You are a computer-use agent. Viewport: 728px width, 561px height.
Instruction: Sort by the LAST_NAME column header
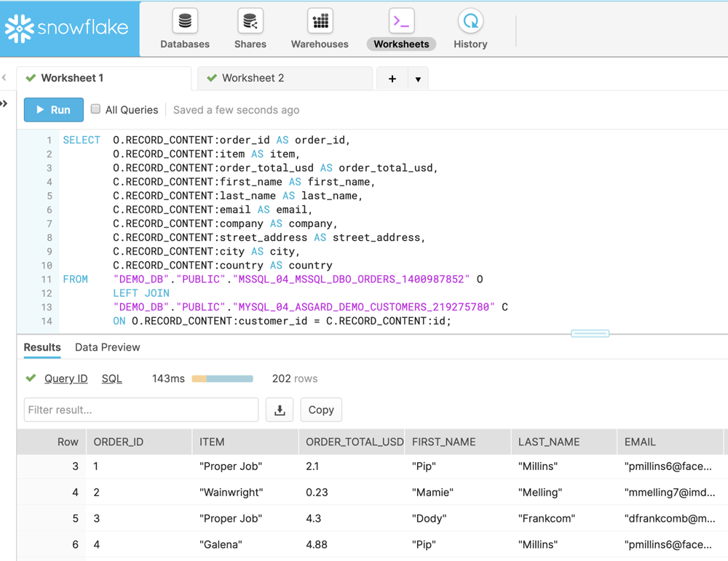[564, 442]
